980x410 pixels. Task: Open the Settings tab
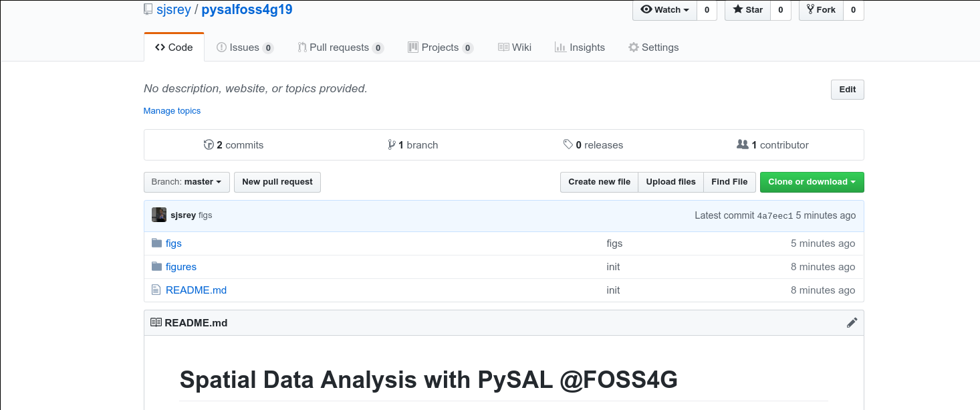coord(653,47)
